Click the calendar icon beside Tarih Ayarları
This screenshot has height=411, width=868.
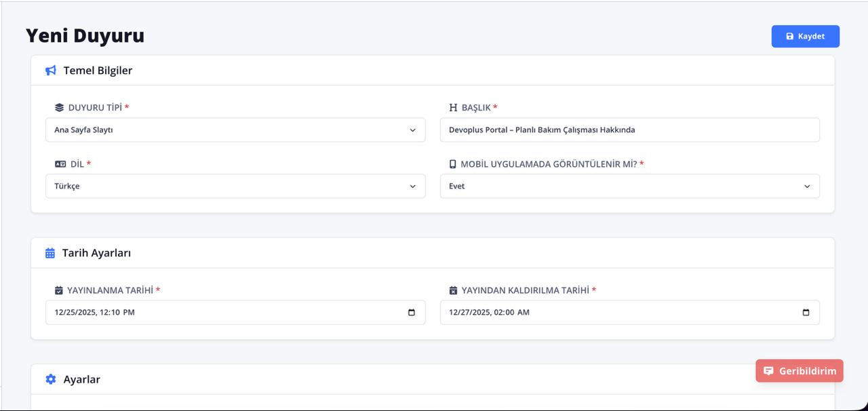50,253
